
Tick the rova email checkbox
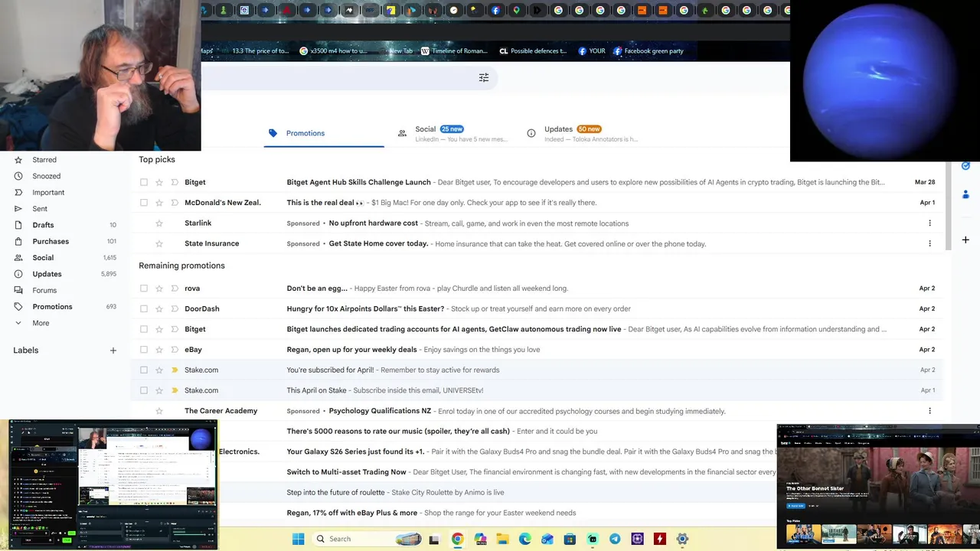point(144,289)
